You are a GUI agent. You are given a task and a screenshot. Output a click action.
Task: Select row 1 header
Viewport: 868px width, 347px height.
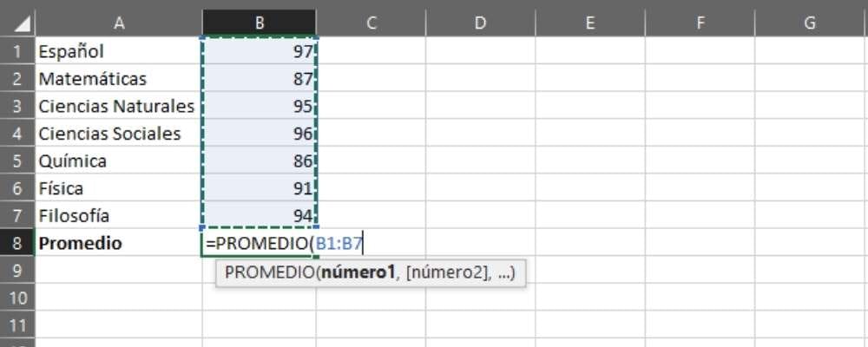point(16,51)
